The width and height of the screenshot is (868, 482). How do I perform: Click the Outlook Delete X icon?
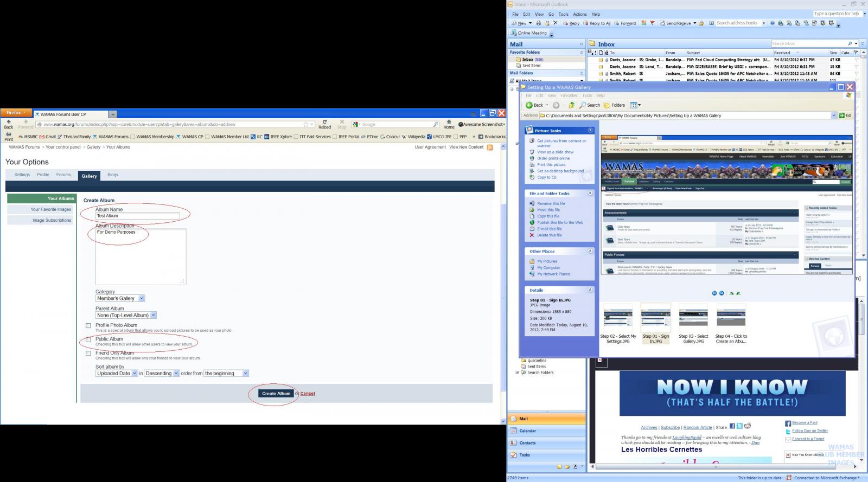point(555,23)
